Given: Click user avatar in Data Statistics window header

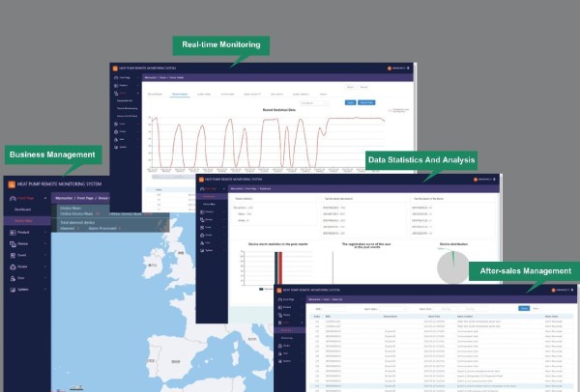Looking at the screenshot, I should coord(476,180).
